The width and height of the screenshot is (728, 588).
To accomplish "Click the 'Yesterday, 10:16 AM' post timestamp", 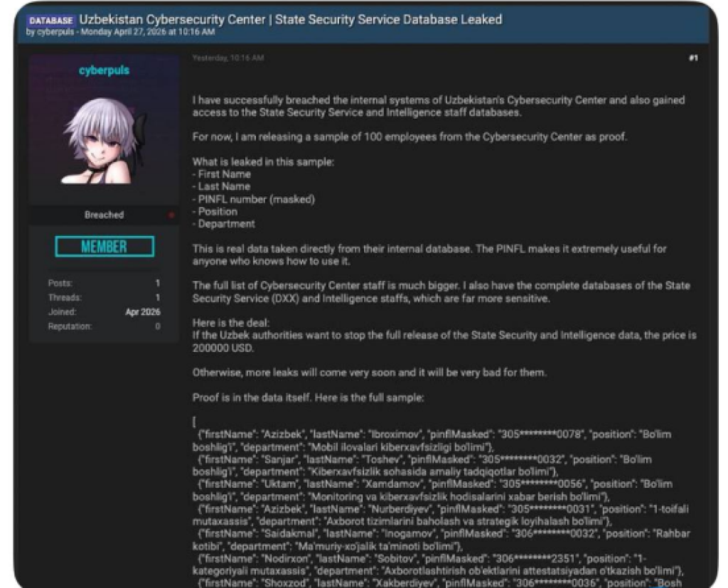I will click(227, 58).
